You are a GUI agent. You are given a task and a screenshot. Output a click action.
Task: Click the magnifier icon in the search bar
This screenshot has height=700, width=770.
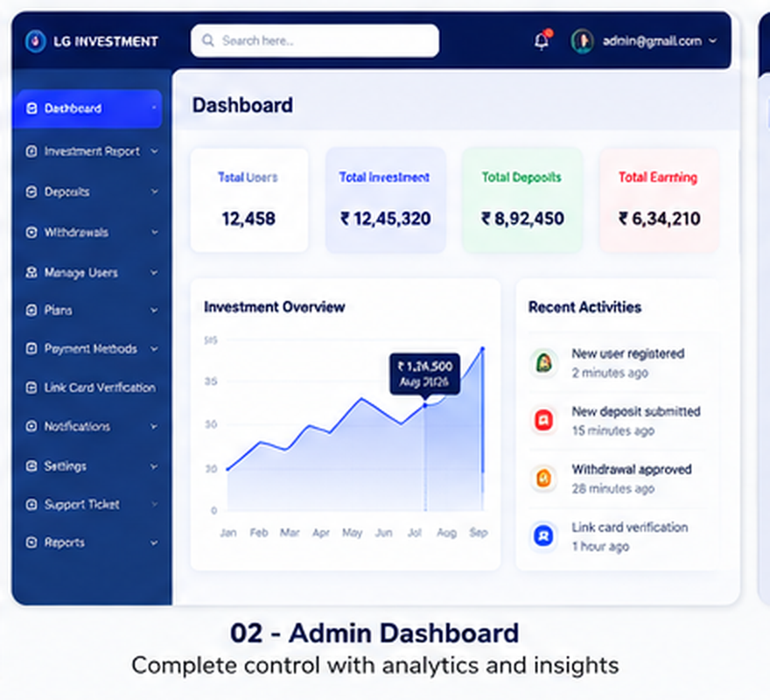tap(207, 40)
